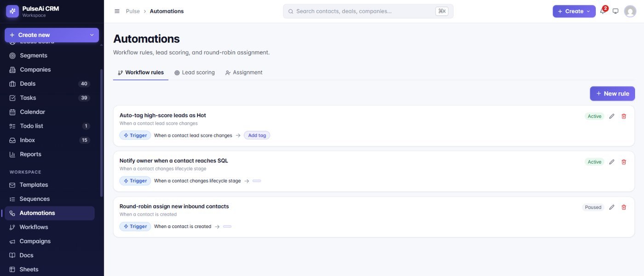The height and width of the screenshot is (276, 644).
Task: Click the Inbox count badge 15
Action: tap(84, 140)
